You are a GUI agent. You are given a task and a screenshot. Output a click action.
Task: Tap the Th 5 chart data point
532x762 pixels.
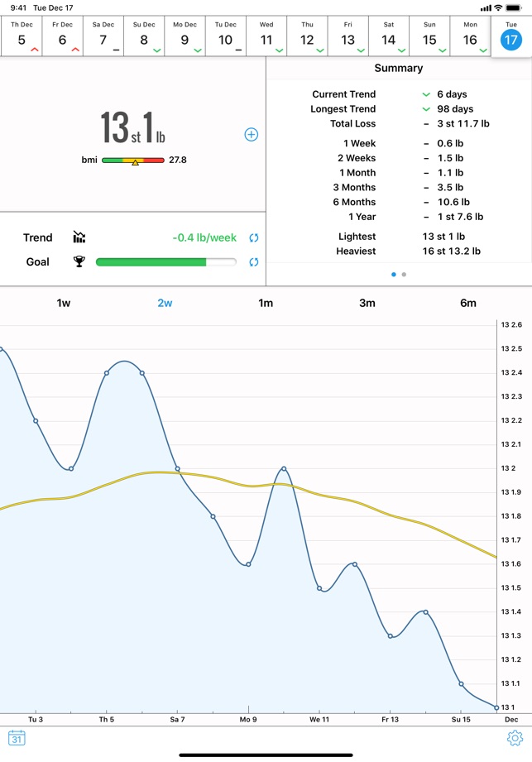click(x=107, y=373)
